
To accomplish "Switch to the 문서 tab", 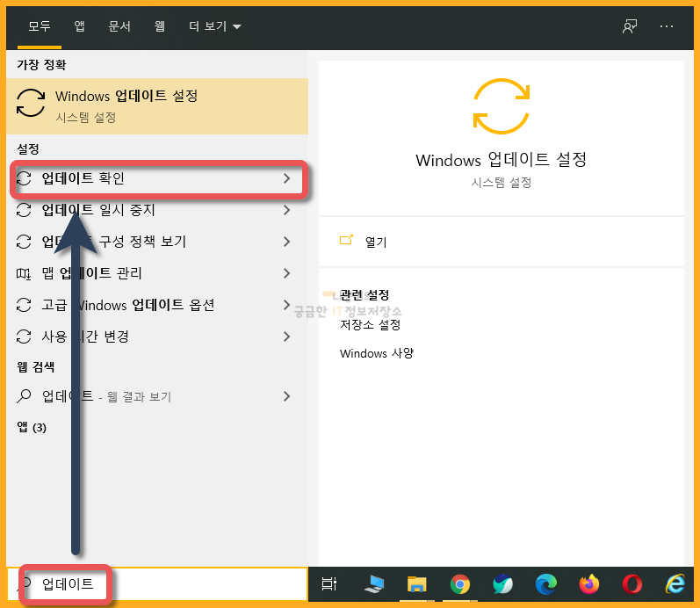I will [x=119, y=26].
